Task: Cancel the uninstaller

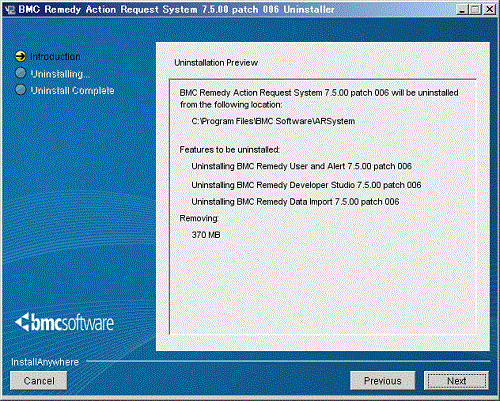Action: 39,381
